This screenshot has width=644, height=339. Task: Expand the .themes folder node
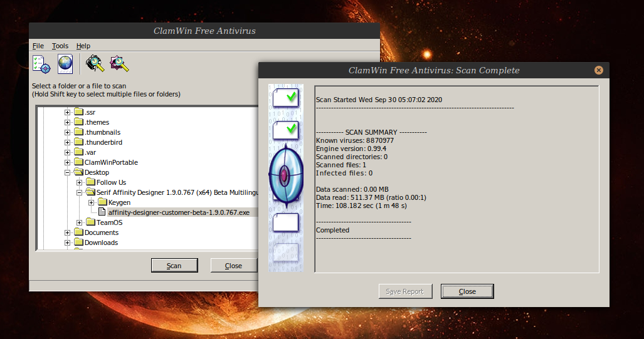point(67,122)
